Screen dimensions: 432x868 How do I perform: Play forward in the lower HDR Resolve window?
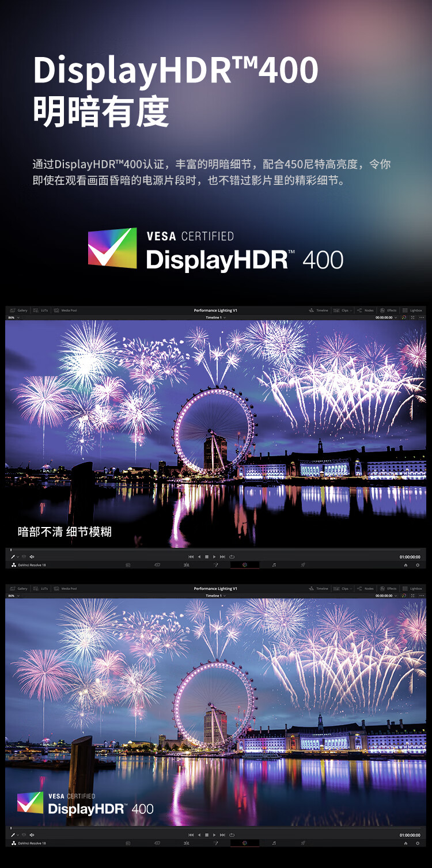pyautogui.click(x=214, y=835)
